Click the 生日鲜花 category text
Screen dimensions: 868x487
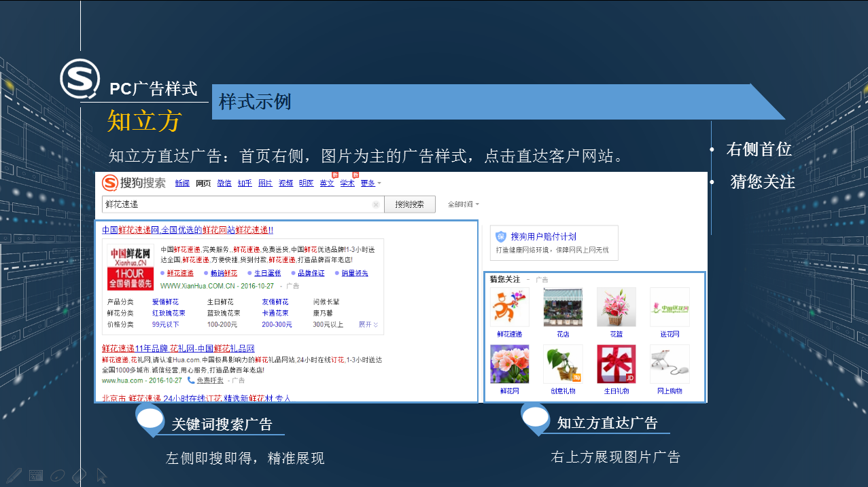220,302
